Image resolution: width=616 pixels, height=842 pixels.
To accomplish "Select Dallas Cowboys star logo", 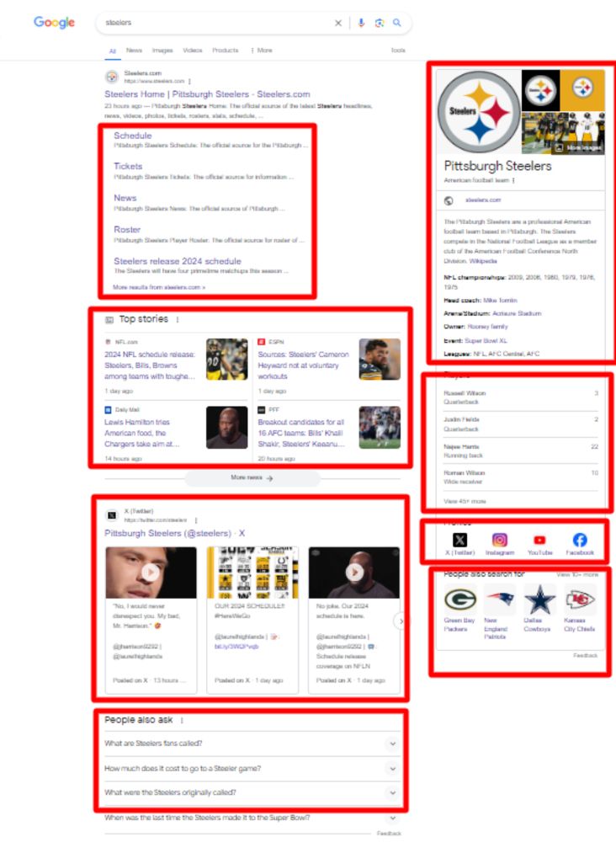I will click(x=539, y=600).
